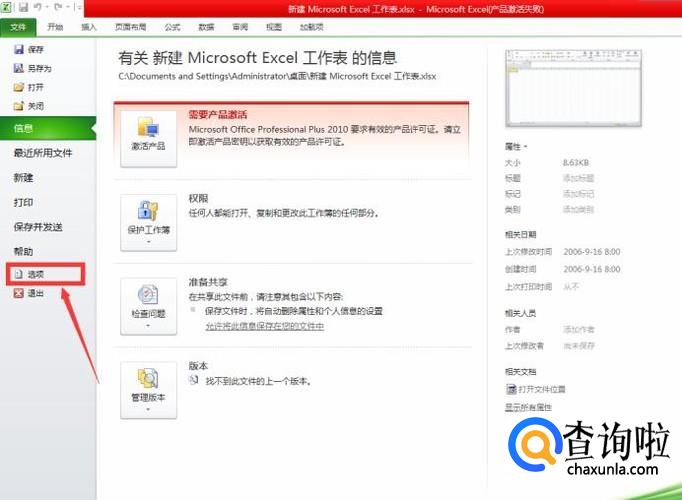Open the Protect Workbook (保护工作簿) dropdown
Viewport: 682px width, 500px height.
pyautogui.click(x=148, y=222)
